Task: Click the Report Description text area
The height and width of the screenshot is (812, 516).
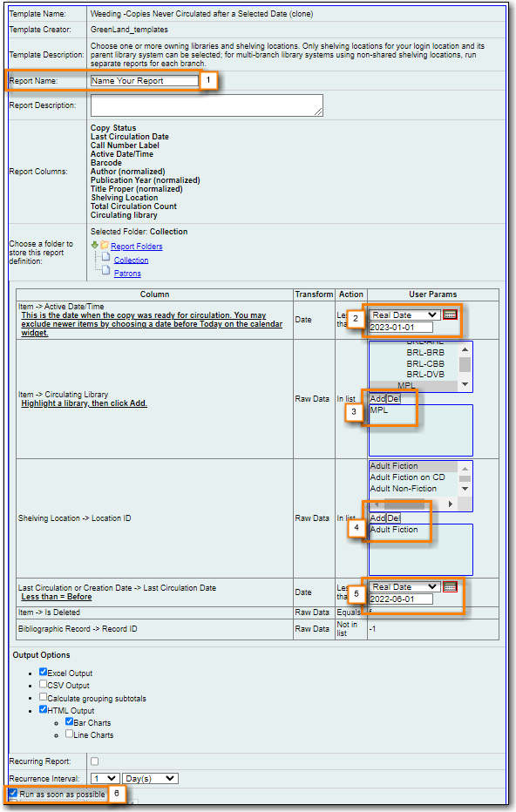Action: pos(207,105)
